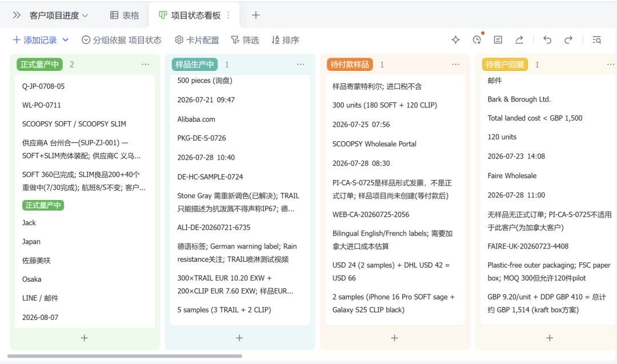This screenshot has height=364, width=617.
Task: Click the text WEB-CA-20260725-2056
Action: click(x=371, y=214)
